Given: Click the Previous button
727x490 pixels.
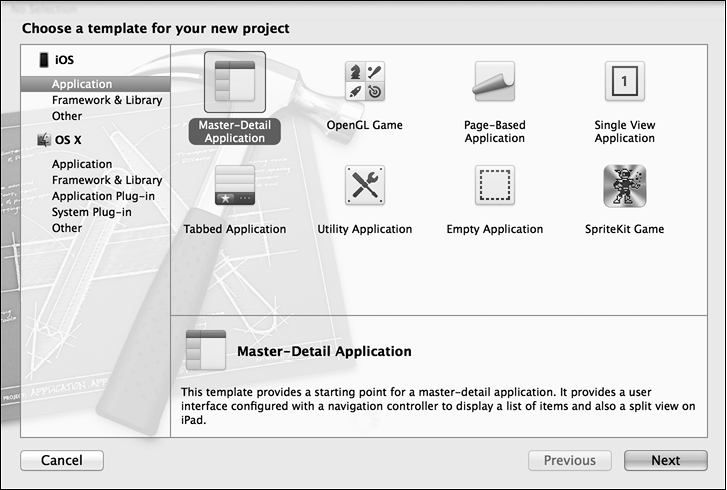Looking at the screenshot, I should coord(569,461).
